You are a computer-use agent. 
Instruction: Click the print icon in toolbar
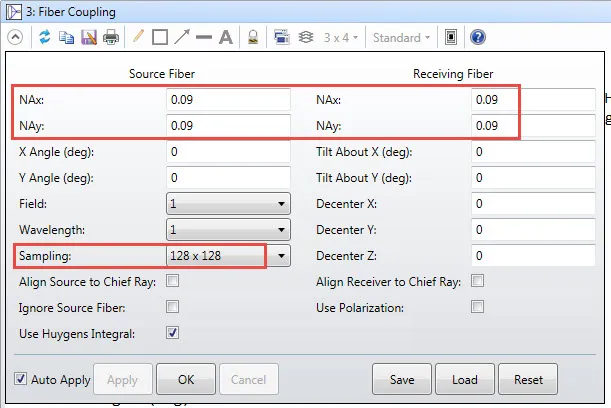click(110, 38)
